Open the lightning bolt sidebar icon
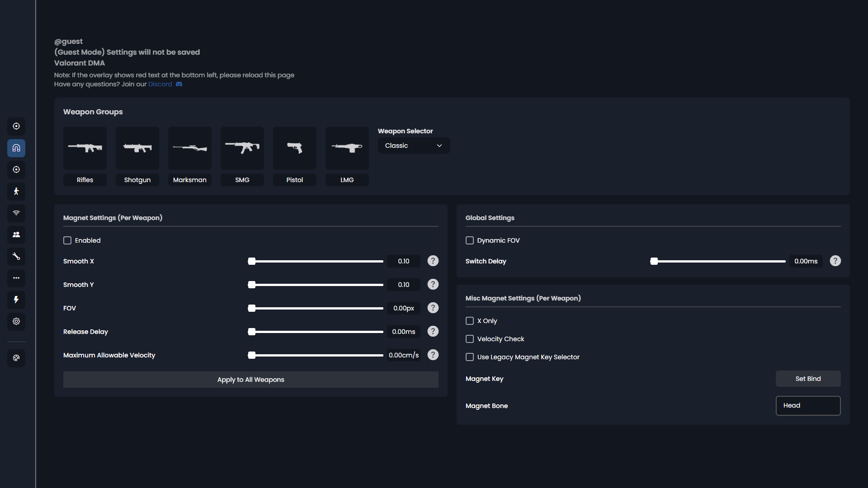The image size is (868, 488). point(16,300)
